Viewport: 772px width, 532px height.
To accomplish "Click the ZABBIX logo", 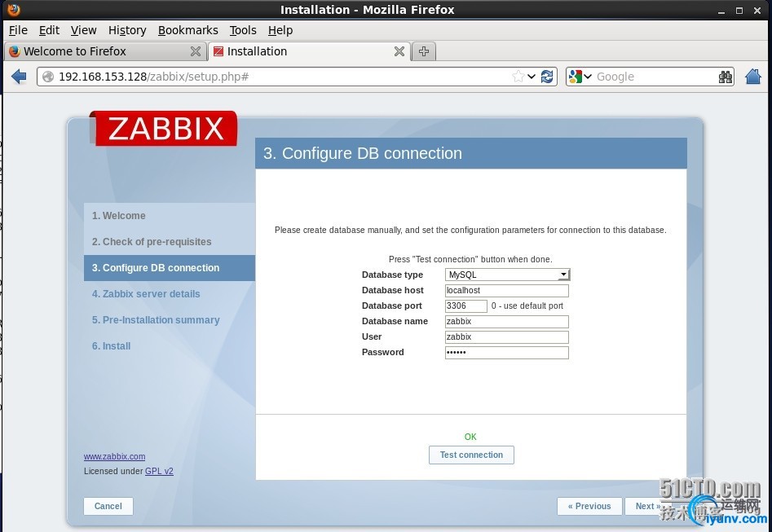I will (x=164, y=129).
